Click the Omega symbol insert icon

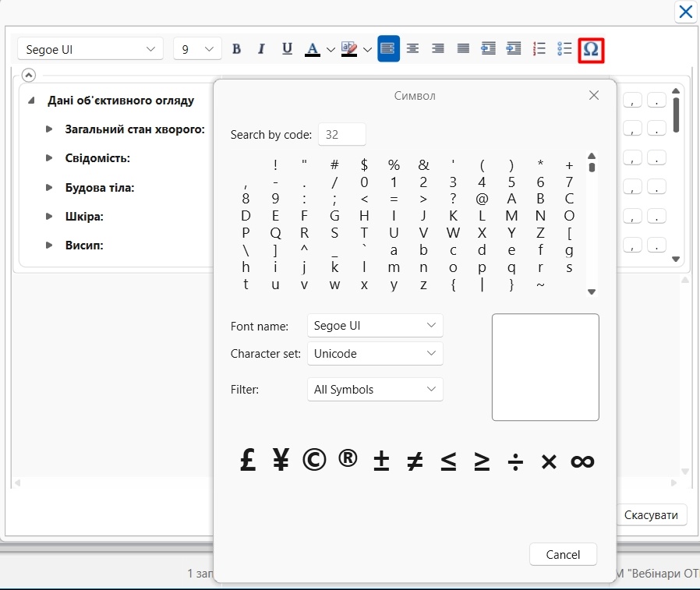591,50
